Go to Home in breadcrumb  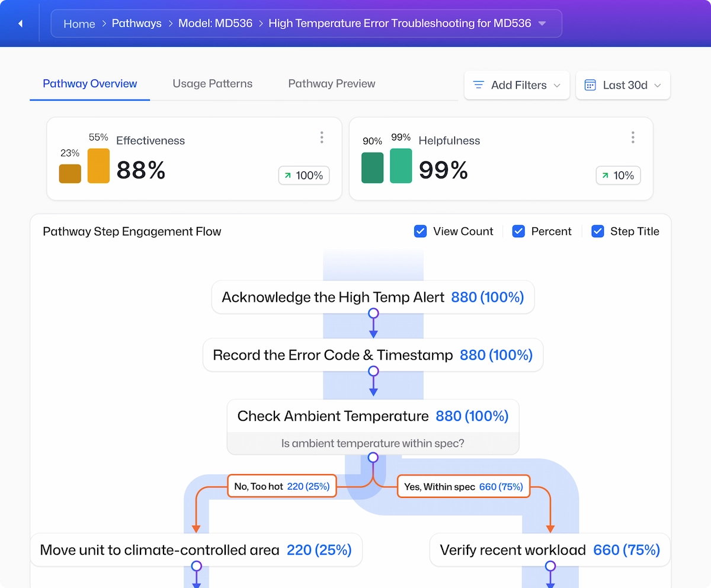point(79,24)
